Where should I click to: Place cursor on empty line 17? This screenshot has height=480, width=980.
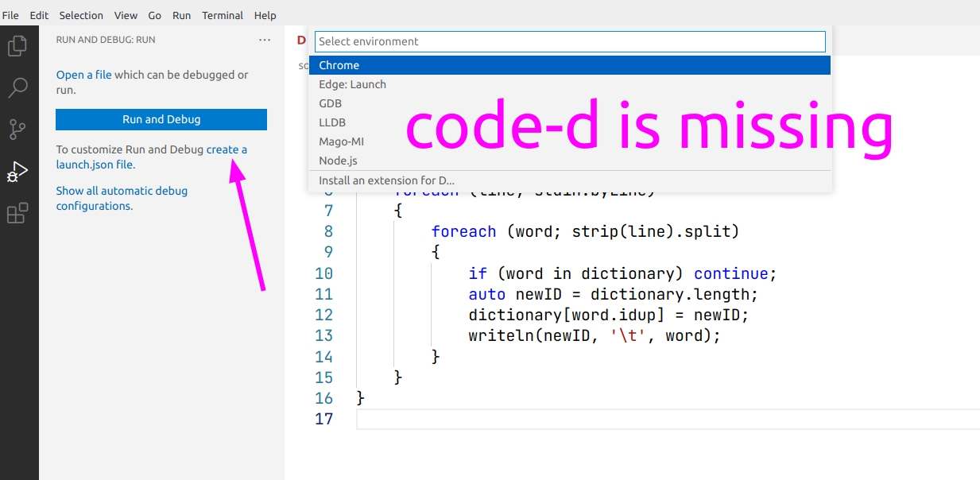click(x=668, y=419)
